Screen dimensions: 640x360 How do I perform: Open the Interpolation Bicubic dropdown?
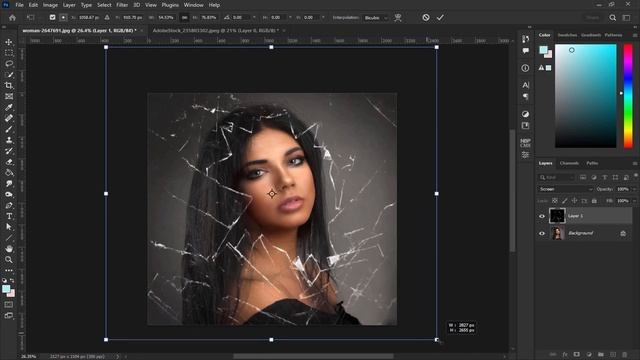(x=376, y=18)
